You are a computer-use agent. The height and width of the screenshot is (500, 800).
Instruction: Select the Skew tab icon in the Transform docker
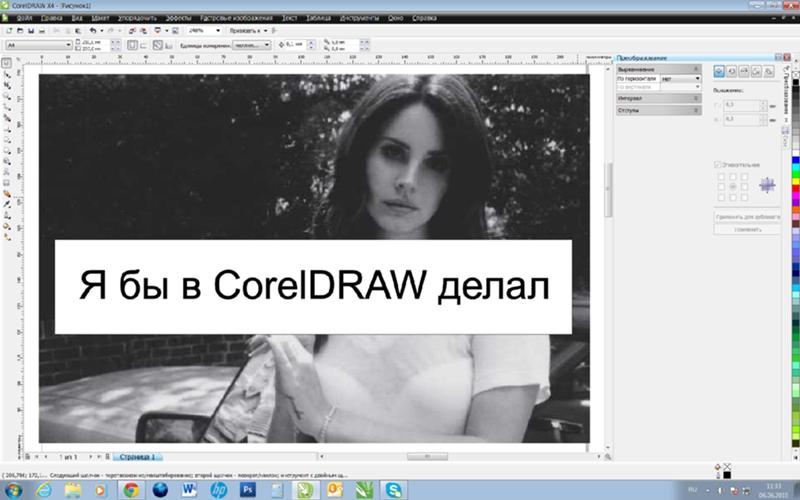(x=768, y=71)
